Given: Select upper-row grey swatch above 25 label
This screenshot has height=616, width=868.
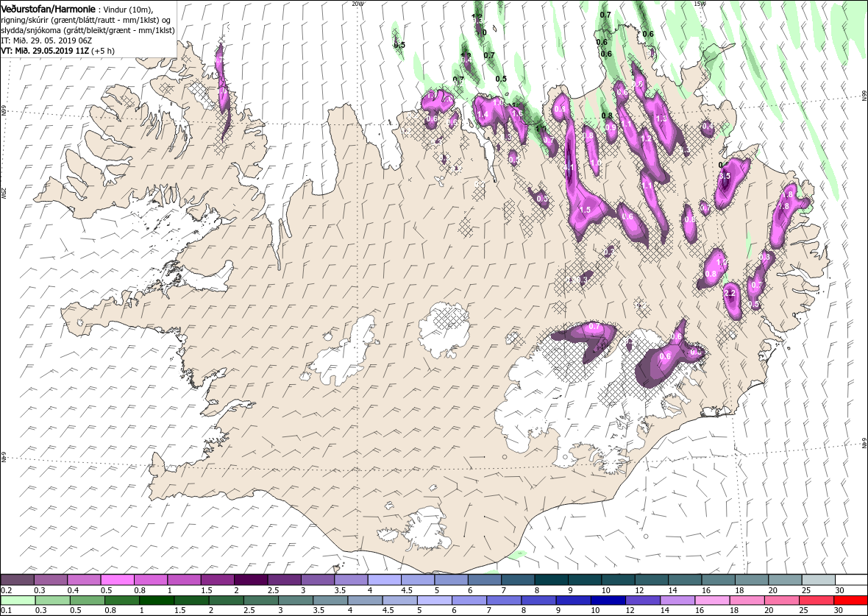Looking at the screenshot, I should click(818, 580).
